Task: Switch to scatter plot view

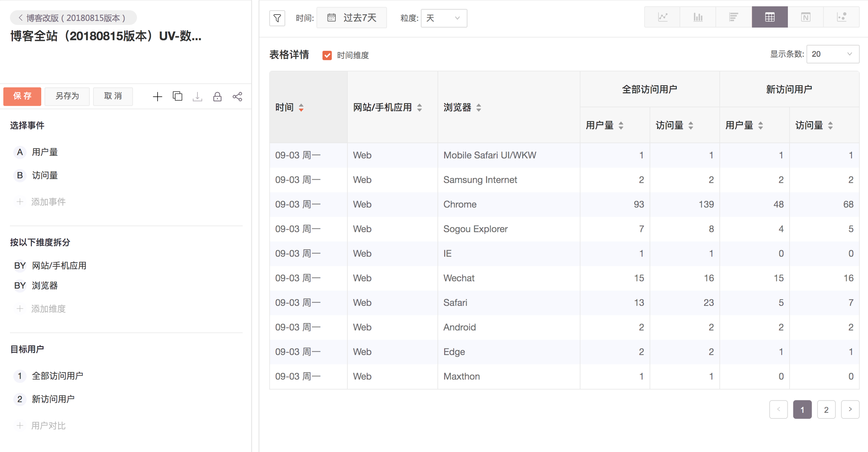Action: [841, 17]
